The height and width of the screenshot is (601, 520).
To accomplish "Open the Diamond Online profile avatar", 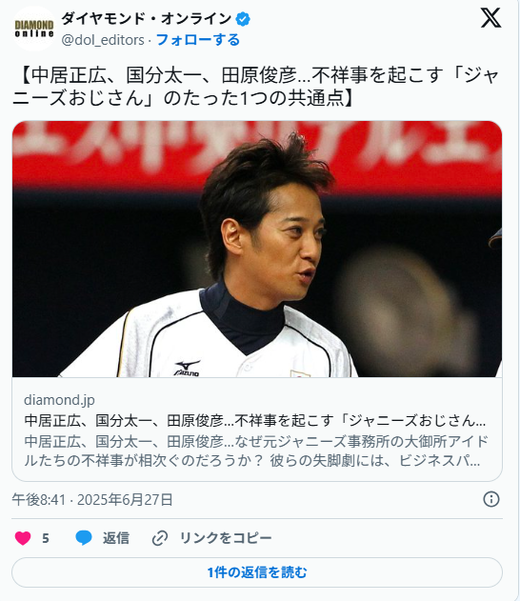I will click(x=34, y=29).
